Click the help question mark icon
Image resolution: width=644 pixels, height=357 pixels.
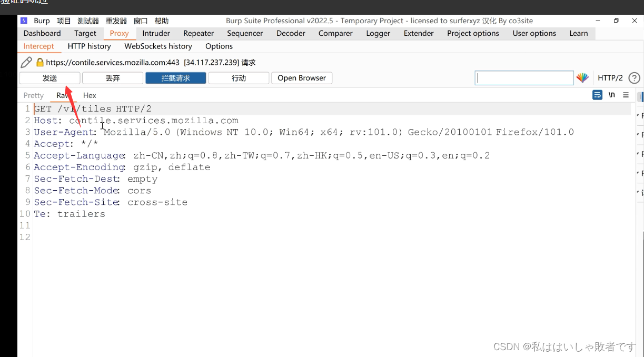(x=634, y=78)
